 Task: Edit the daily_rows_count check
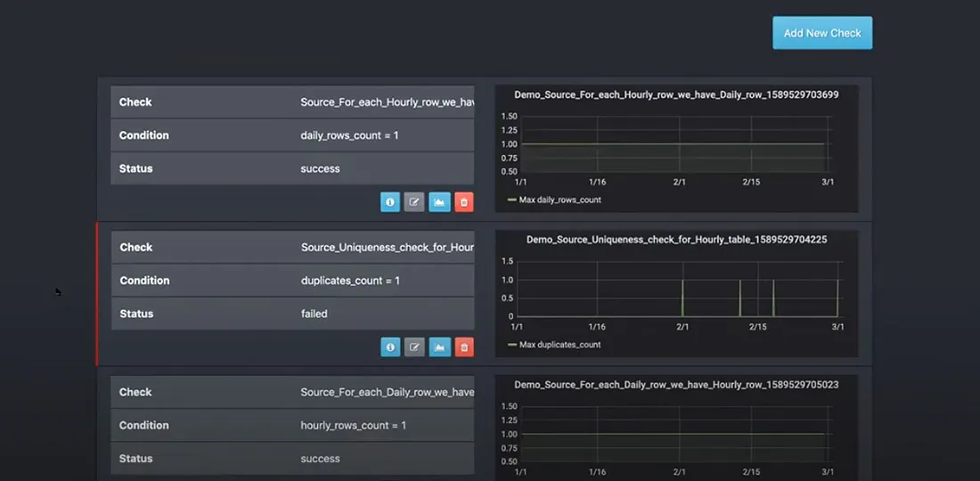[x=414, y=202]
